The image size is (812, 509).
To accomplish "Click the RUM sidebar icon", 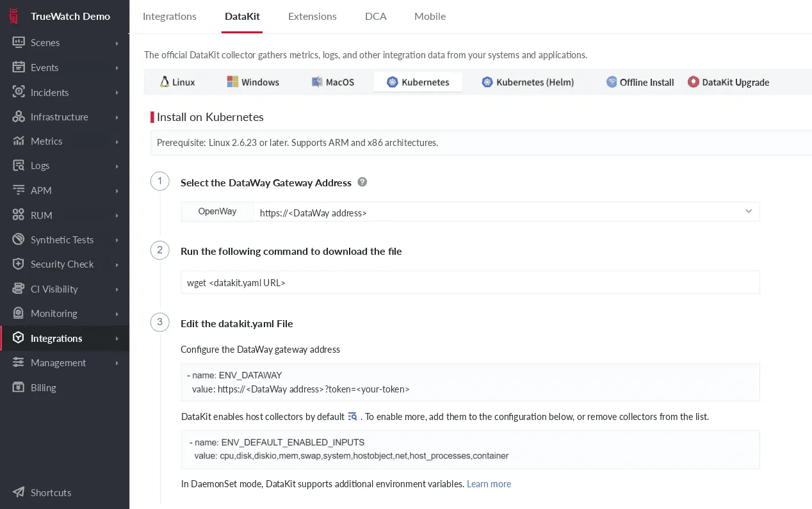I will pos(19,215).
